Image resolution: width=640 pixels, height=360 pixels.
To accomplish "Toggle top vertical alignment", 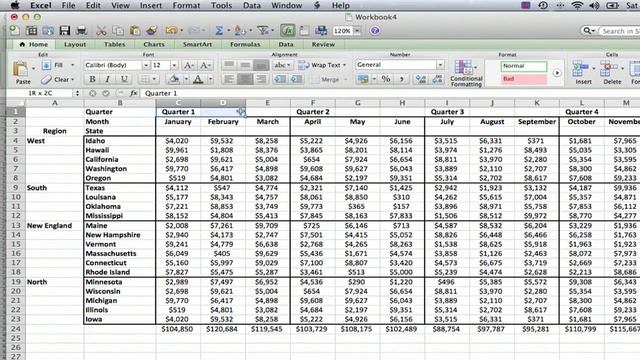I will point(229,65).
